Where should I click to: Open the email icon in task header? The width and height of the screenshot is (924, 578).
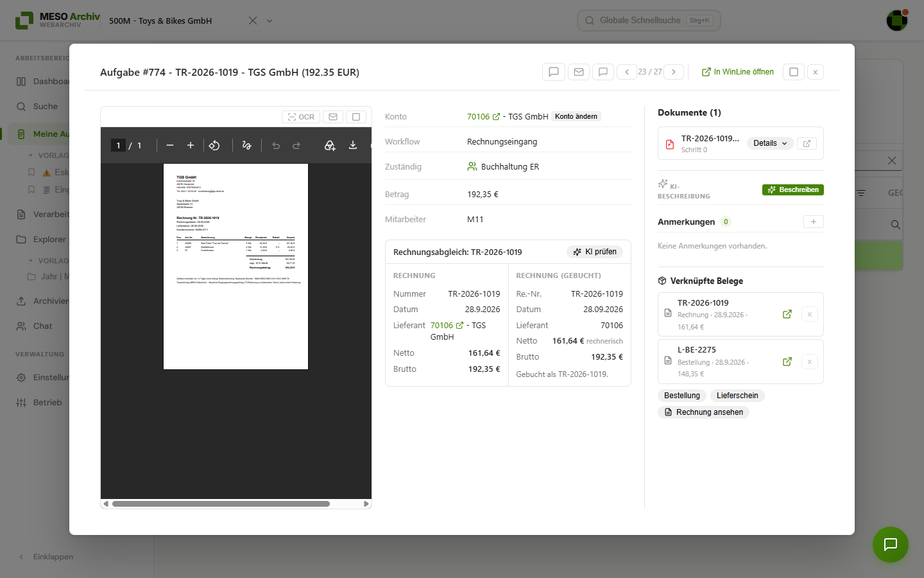(579, 72)
